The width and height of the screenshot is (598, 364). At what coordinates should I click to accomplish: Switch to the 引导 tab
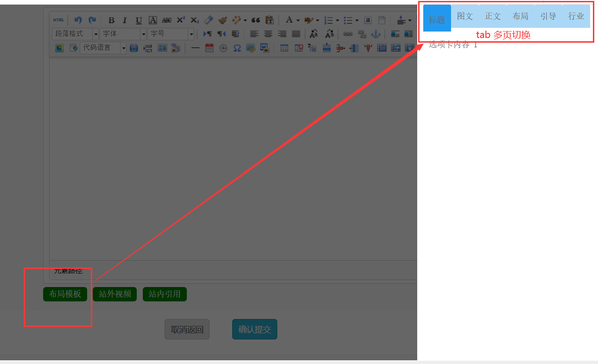point(548,16)
